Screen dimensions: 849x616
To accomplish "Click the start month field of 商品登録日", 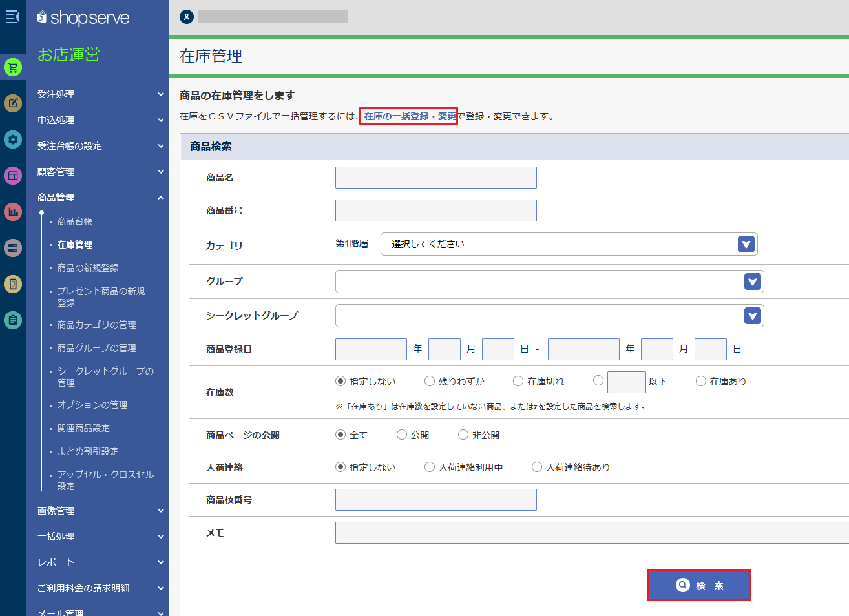I will click(445, 349).
